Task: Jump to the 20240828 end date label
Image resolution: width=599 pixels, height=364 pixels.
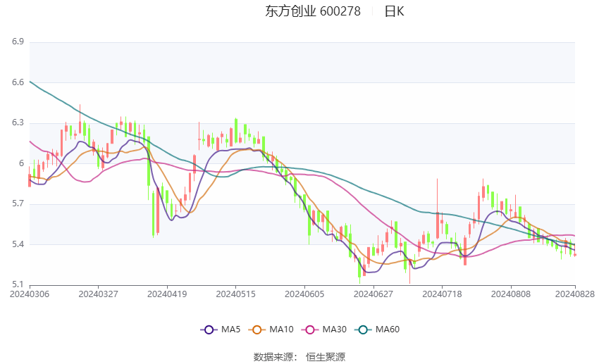Action: tap(574, 294)
